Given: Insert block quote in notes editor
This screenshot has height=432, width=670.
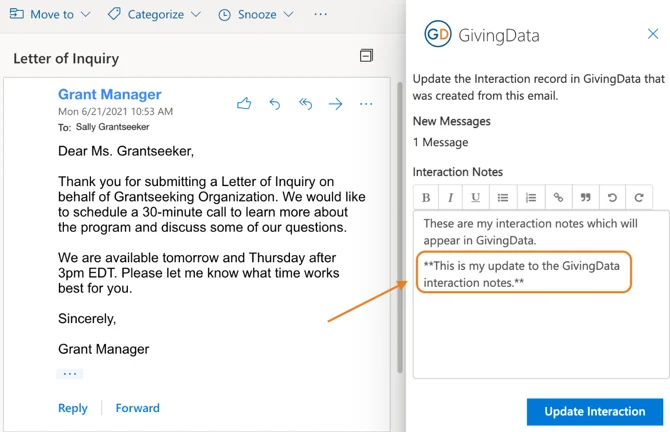Looking at the screenshot, I should [x=585, y=197].
